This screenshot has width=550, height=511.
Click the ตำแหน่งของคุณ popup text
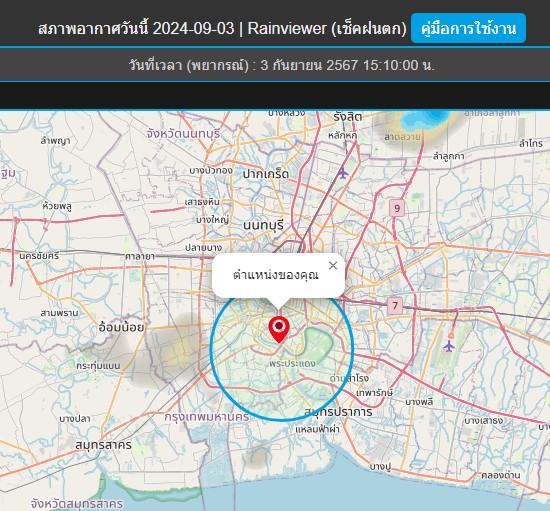point(276,275)
